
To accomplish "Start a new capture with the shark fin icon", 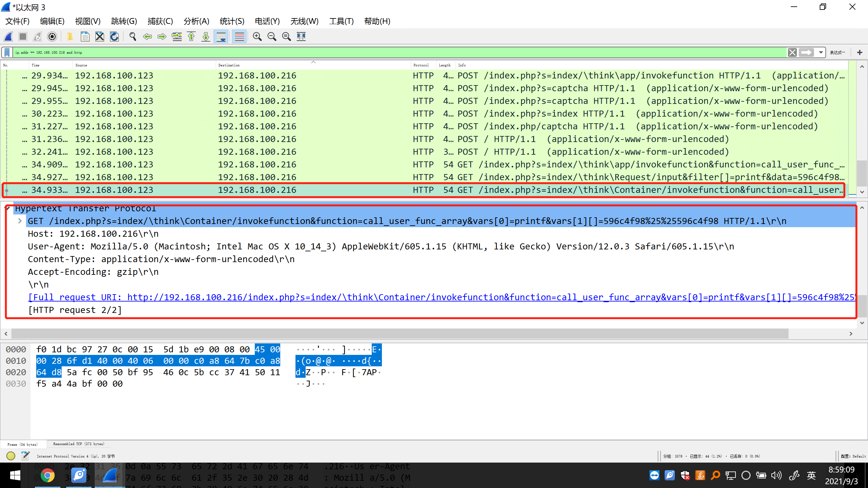I will [8, 37].
